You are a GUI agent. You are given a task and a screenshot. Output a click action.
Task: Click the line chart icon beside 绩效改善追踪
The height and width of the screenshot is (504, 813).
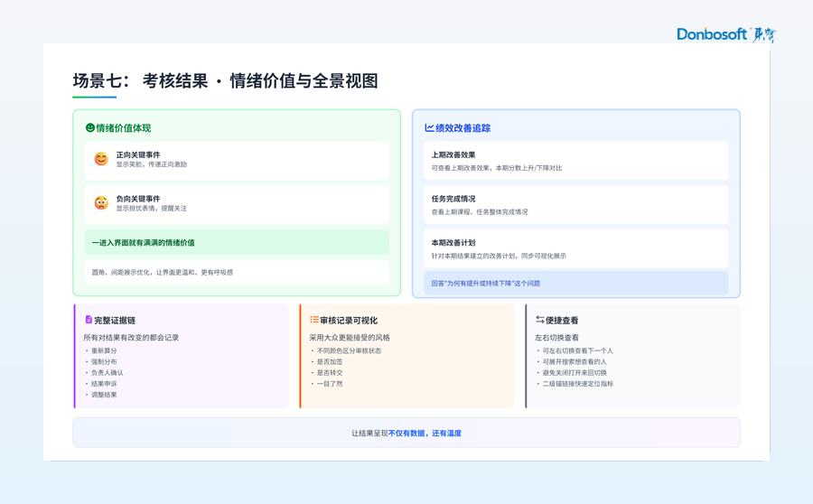pos(429,127)
